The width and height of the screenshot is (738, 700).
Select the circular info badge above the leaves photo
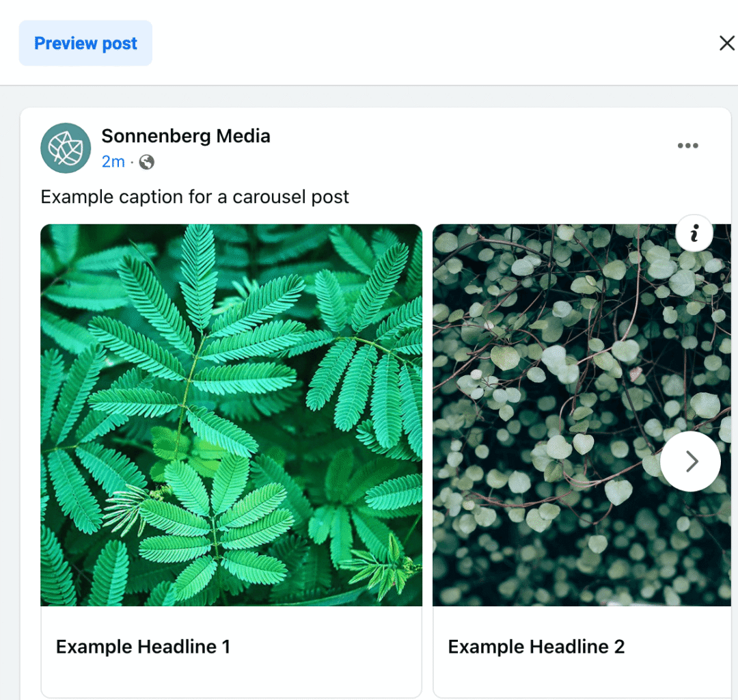(x=694, y=233)
